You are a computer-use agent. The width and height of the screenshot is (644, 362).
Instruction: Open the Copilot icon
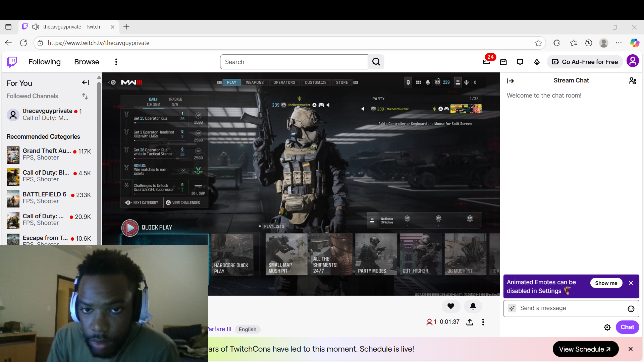pyautogui.click(x=635, y=43)
